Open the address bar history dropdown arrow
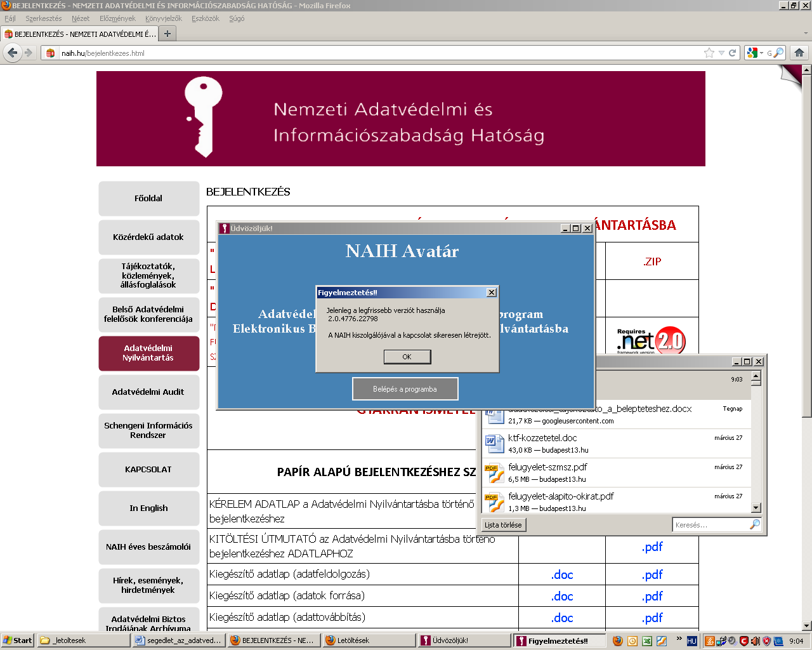812x650 pixels. 721,53
